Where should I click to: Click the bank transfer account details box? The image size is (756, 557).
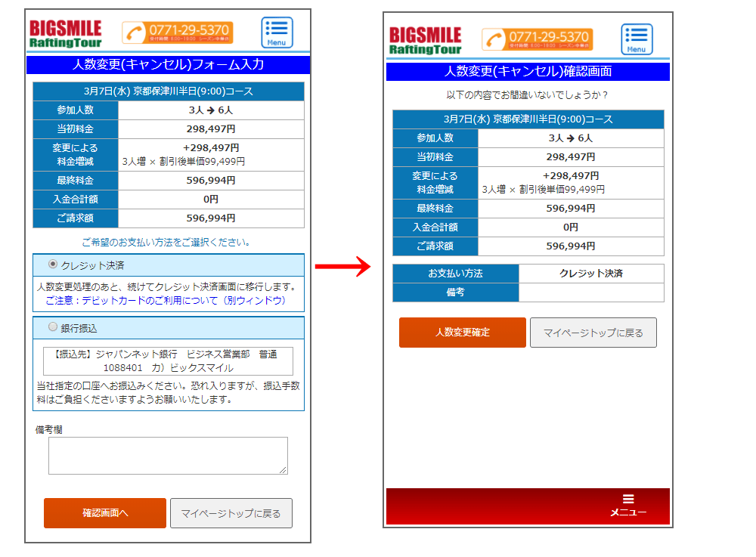(x=168, y=361)
